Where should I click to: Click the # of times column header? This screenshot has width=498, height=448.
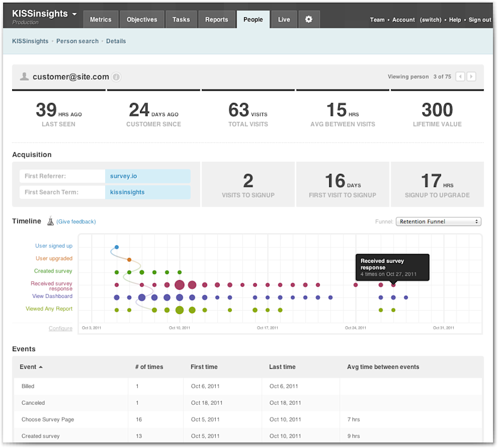[149, 367]
